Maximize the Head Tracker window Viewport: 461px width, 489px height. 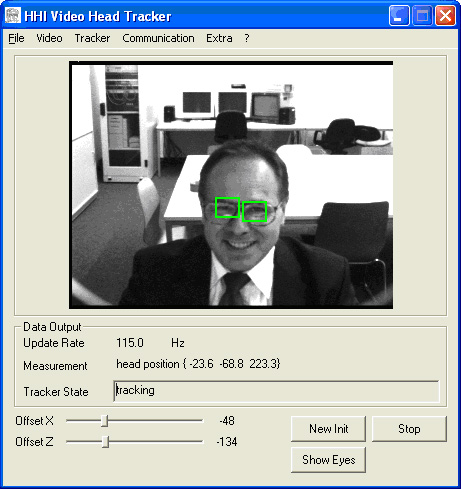pyautogui.click(x=422, y=16)
